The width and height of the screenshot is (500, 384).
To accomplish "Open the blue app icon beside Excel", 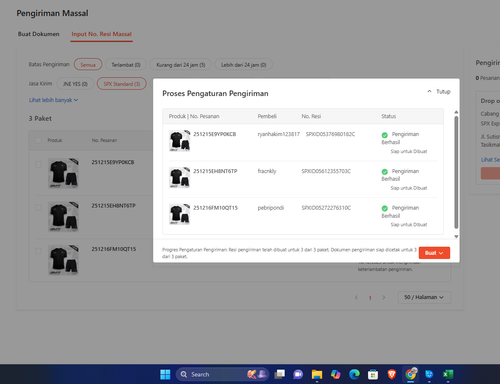I will 429,374.
